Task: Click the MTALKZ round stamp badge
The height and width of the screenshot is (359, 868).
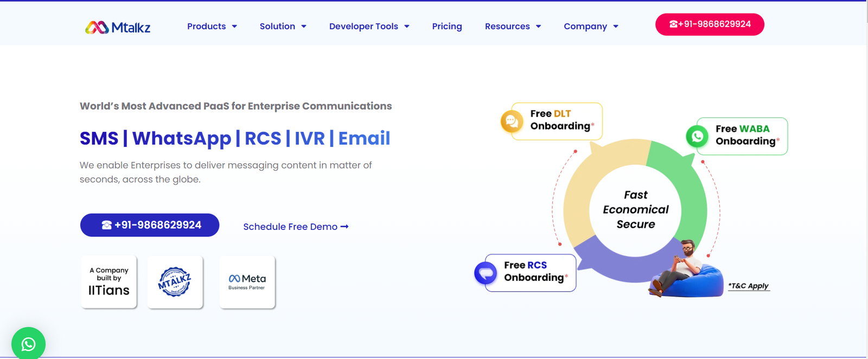Action: click(x=175, y=282)
